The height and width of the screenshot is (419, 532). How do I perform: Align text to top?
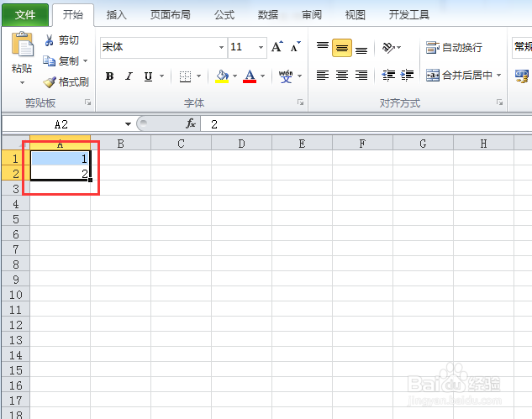[323, 47]
